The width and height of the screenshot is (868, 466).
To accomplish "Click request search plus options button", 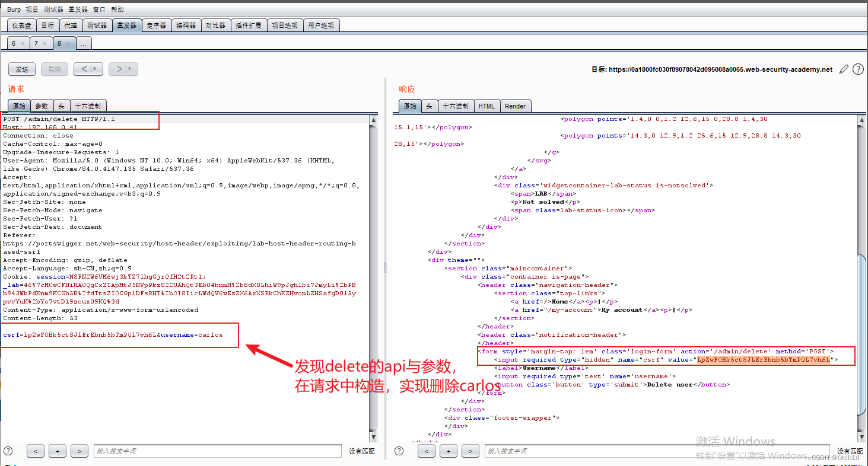I will point(58,451).
